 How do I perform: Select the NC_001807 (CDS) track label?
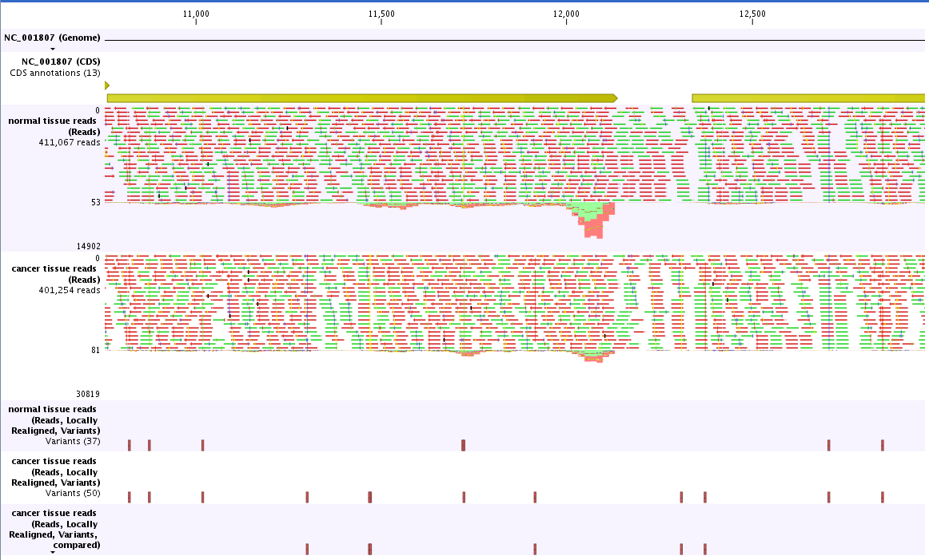pyautogui.click(x=61, y=62)
